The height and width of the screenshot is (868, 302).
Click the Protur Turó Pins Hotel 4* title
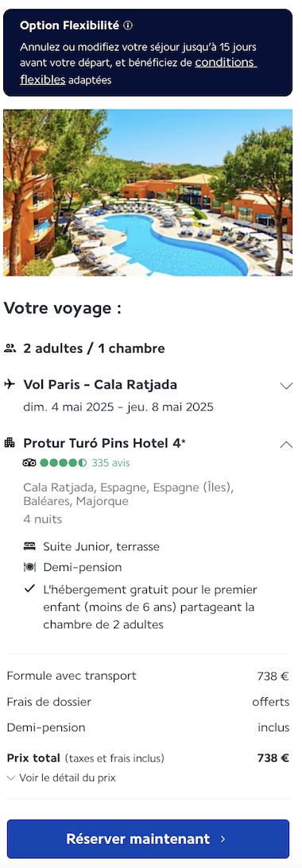[x=105, y=443]
